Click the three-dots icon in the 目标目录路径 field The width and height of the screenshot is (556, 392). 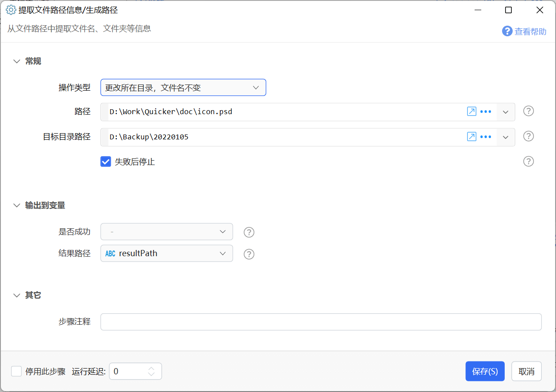486,137
